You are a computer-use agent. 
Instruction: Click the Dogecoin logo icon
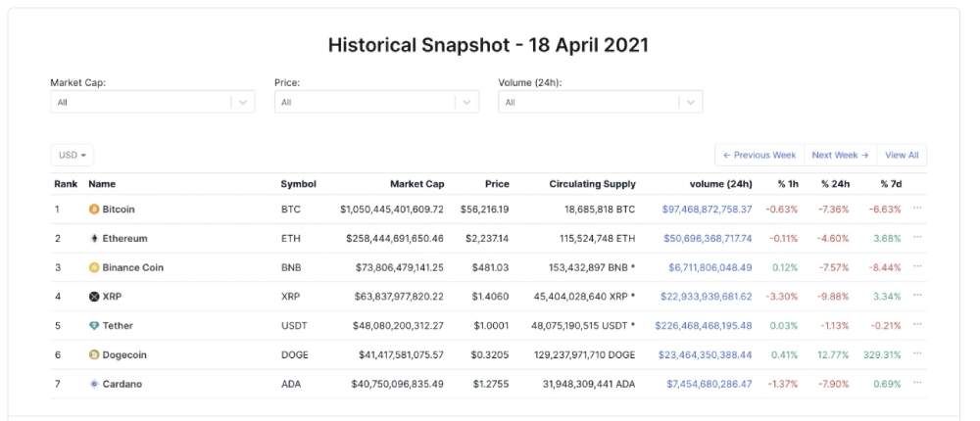point(94,355)
